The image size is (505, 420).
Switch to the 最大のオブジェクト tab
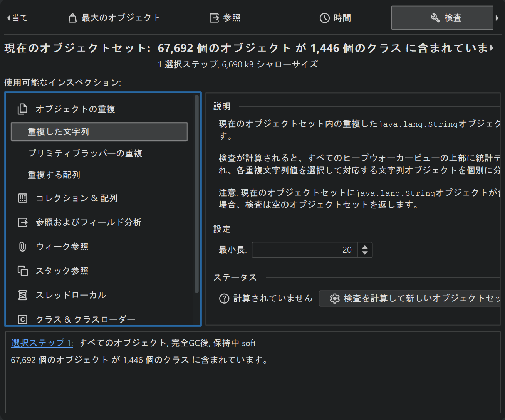(114, 18)
